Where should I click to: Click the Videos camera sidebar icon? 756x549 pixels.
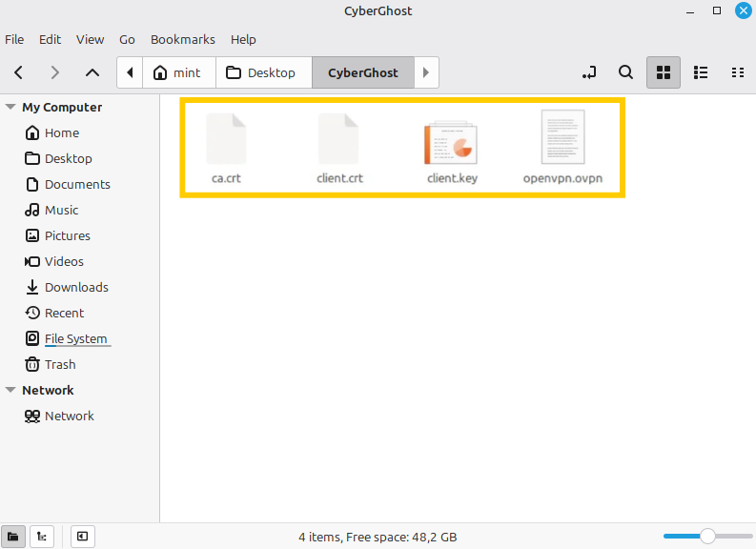click(x=32, y=261)
